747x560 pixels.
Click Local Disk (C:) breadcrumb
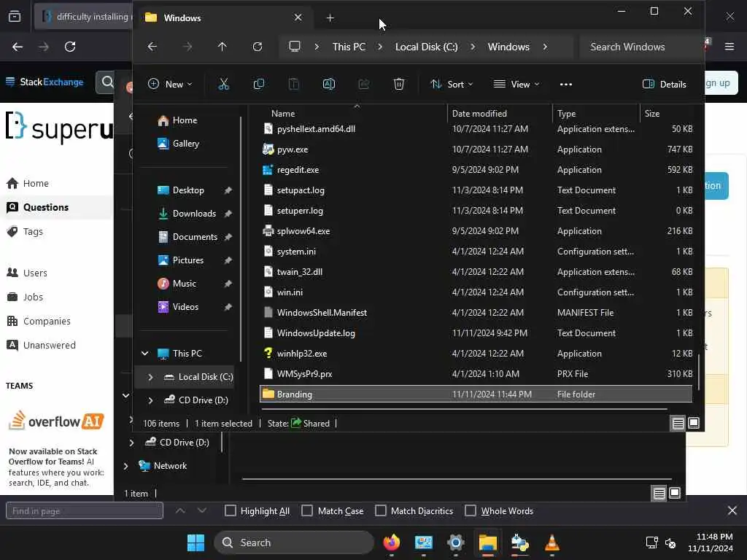pos(426,47)
